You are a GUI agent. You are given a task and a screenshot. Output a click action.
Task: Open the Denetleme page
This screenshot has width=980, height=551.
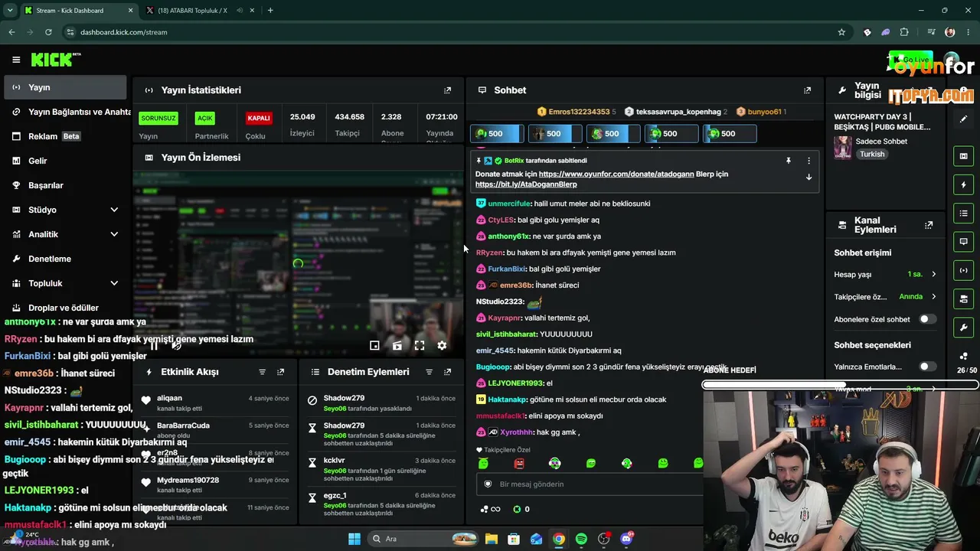[x=65, y=259]
